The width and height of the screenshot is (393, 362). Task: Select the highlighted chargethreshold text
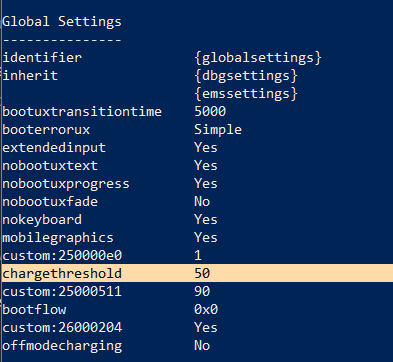coord(62,274)
